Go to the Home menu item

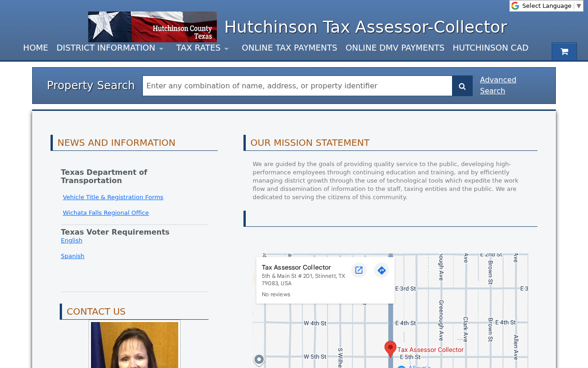[35, 48]
